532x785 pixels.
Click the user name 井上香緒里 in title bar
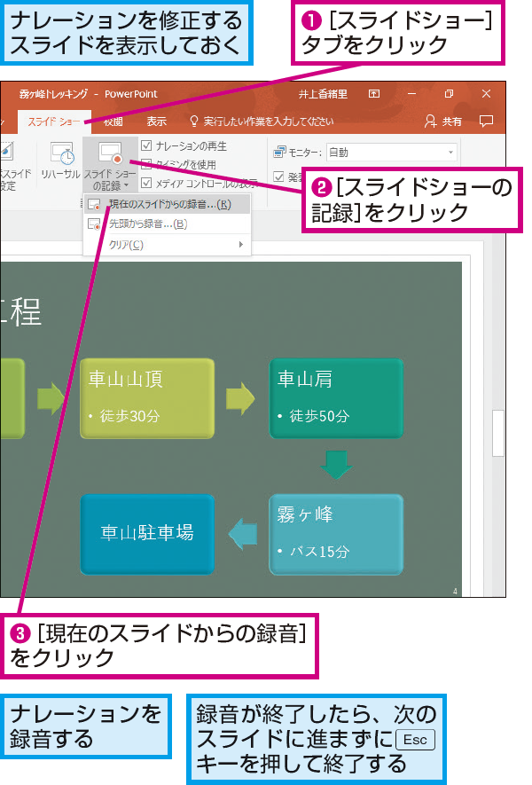pyautogui.click(x=324, y=94)
